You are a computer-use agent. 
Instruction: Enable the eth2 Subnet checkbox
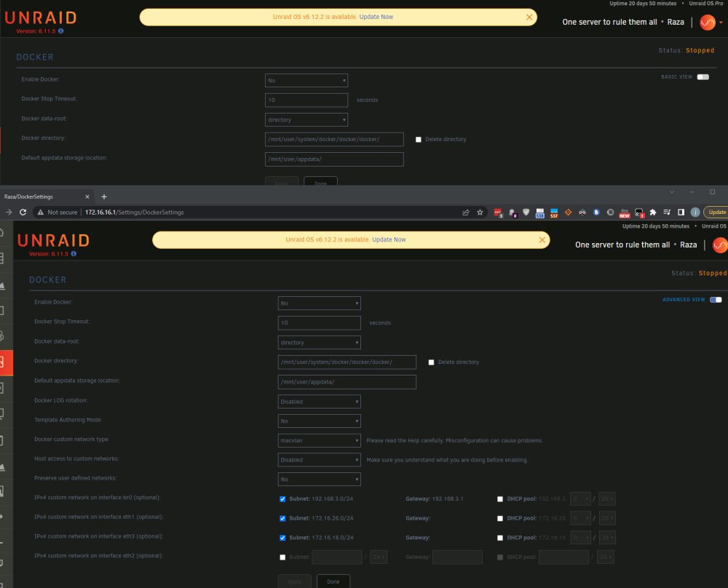[x=282, y=557]
